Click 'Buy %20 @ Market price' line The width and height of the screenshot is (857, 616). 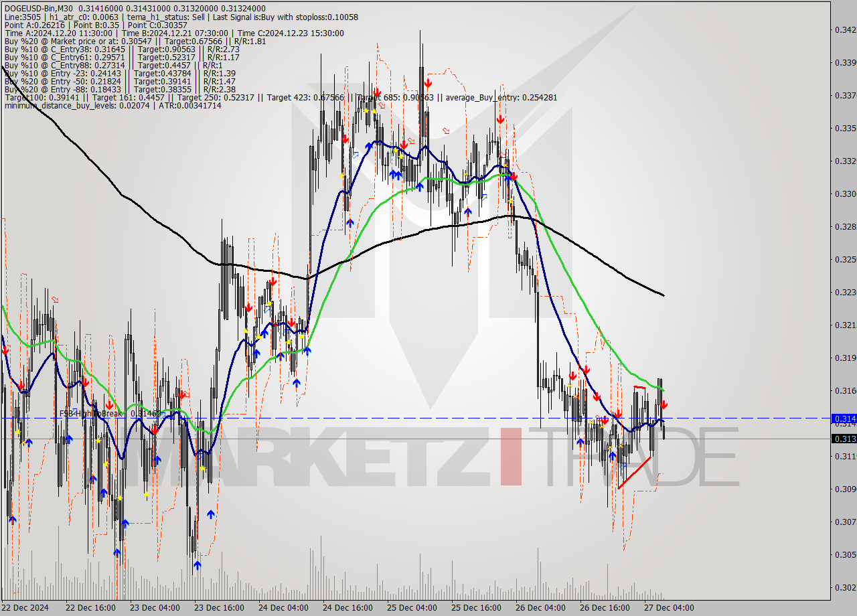135,41
